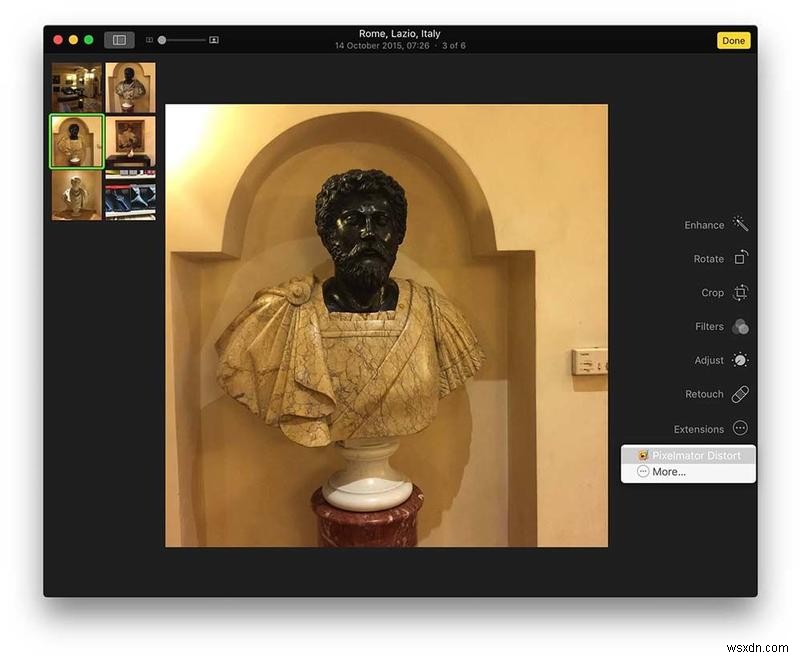Click the yellow Done button
Image resolution: width=800 pixels, height=658 pixels.
[733, 41]
